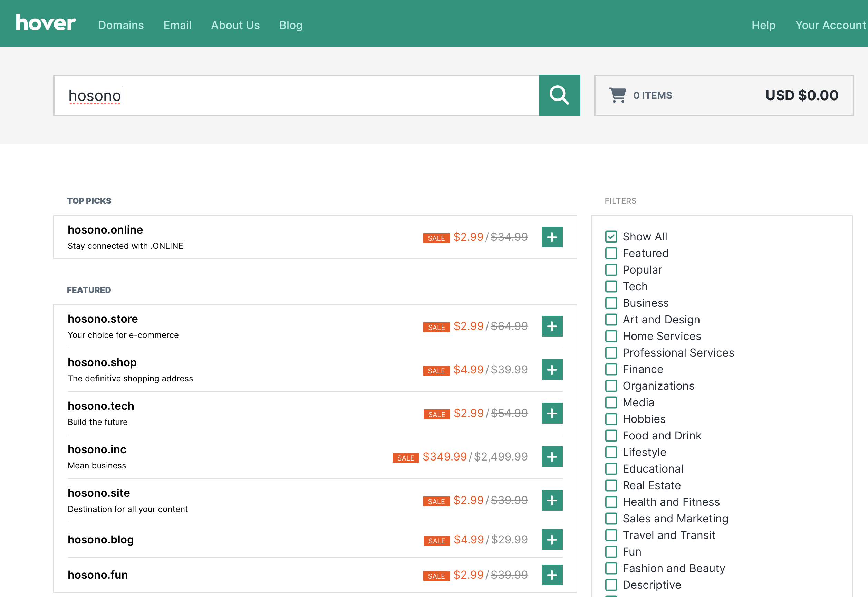
Task: Select the Fashion and Beauty filter
Action: (x=611, y=568)
